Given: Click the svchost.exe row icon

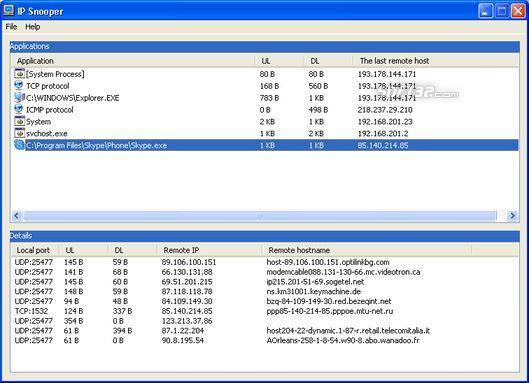Looking at the screenshot, I should [x=20, y=133].
